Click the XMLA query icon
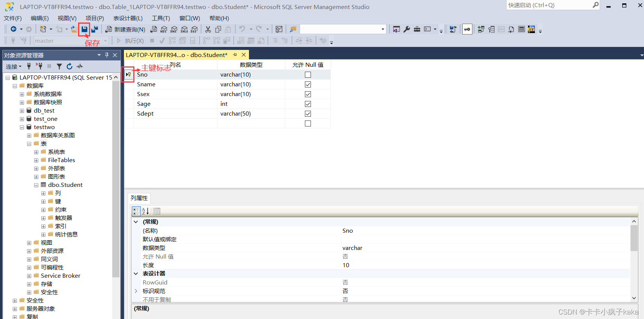644x319 pixels. (x=184, y=29)
